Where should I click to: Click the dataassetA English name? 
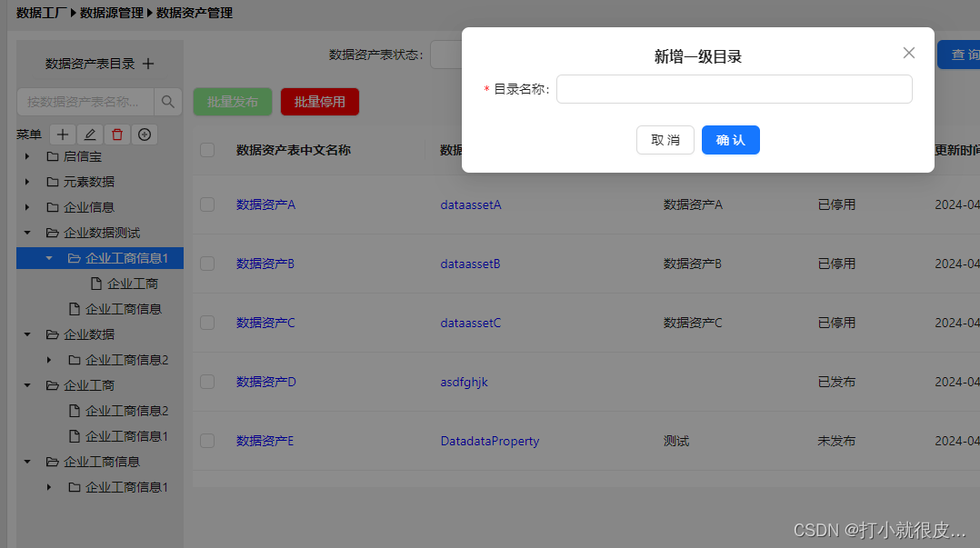471,204
